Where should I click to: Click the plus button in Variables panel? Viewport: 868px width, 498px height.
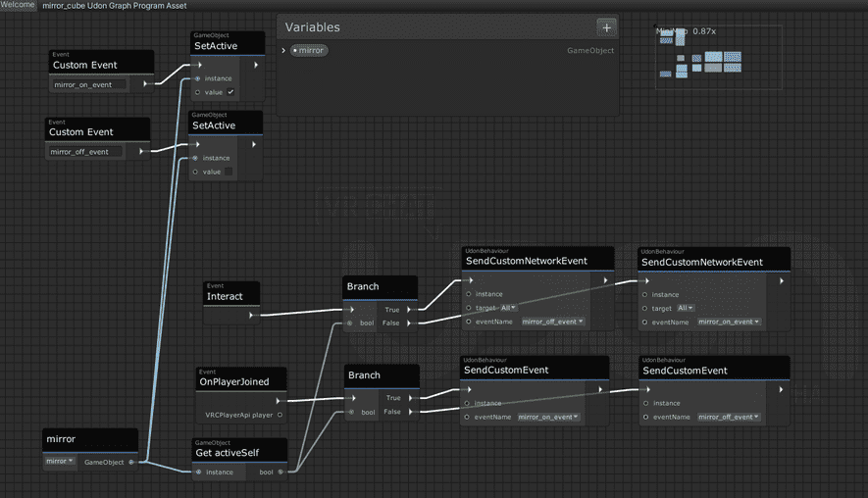tap(606, 27)
